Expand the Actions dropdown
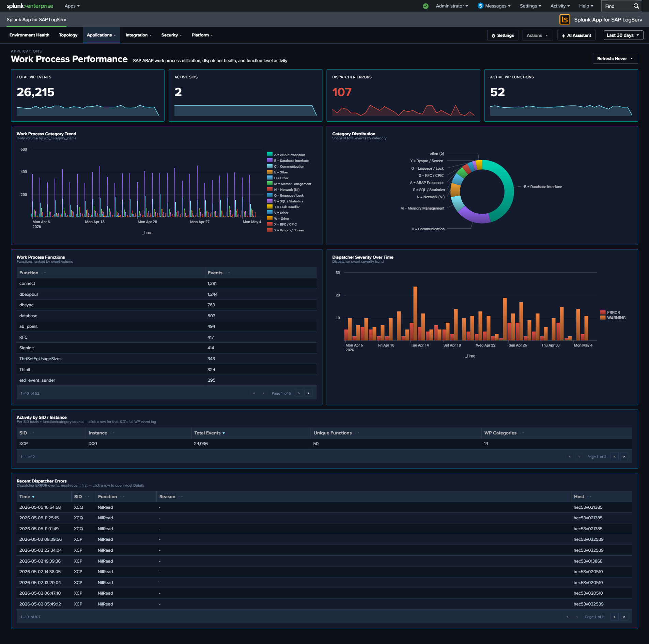Image resolution: width=649 pixels, height=644 pixels. [x=537, y=35]
